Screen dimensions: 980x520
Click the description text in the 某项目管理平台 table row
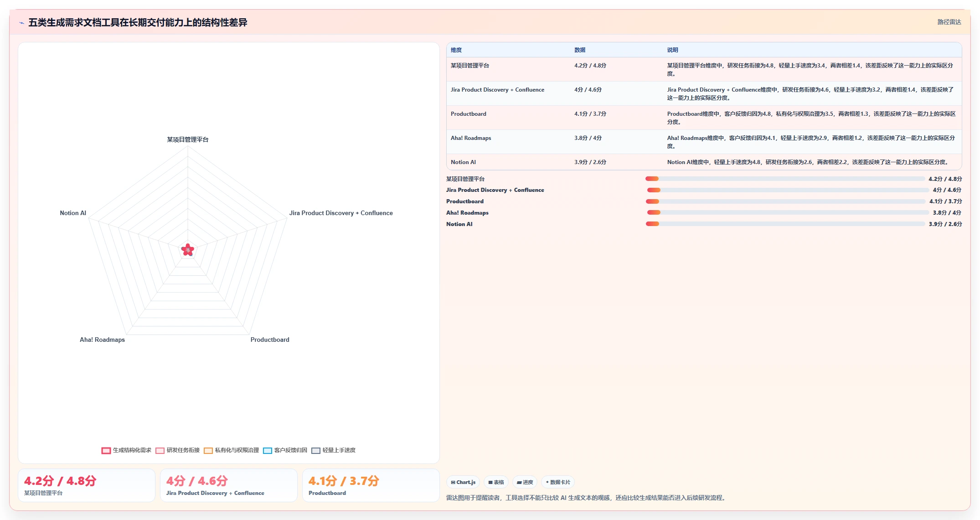coord(811,70)
